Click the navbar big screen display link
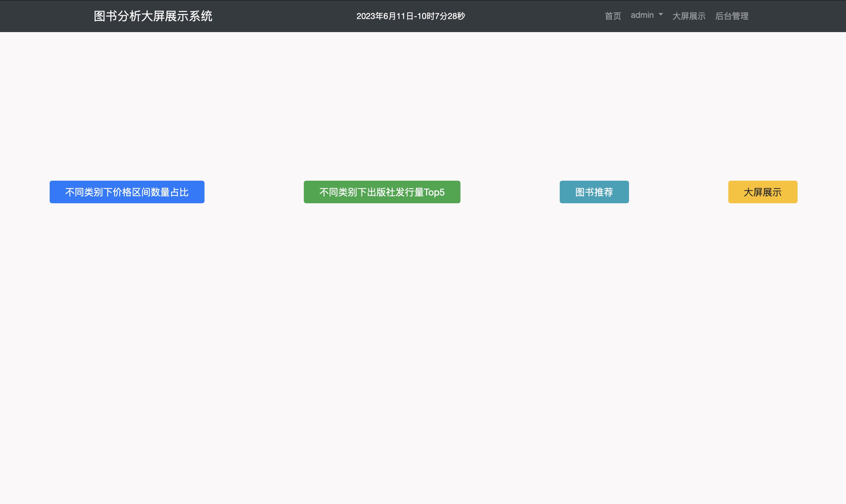The image size is (846, 504). (x=689, y=16)
